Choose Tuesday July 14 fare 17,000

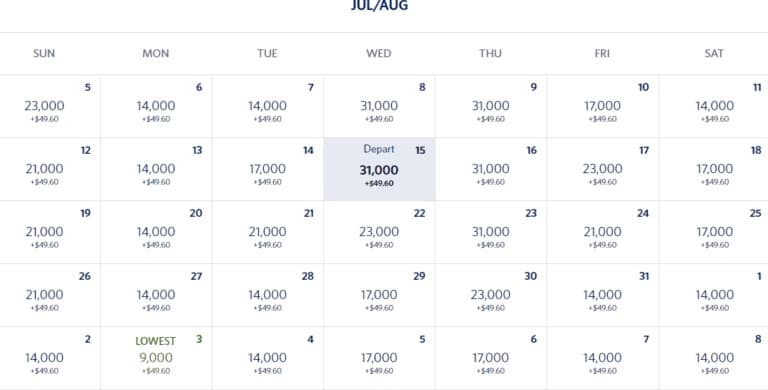267,170
